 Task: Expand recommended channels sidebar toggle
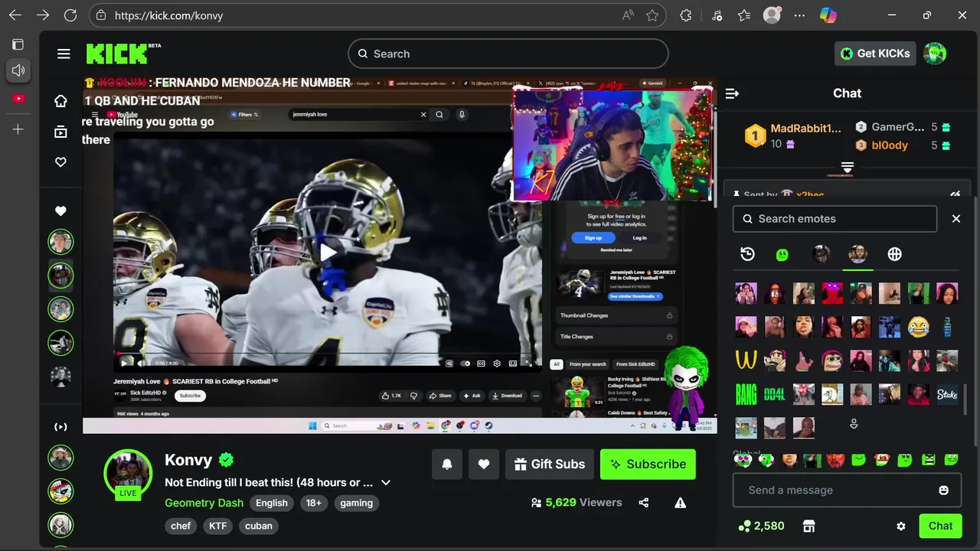pos(60,427)
